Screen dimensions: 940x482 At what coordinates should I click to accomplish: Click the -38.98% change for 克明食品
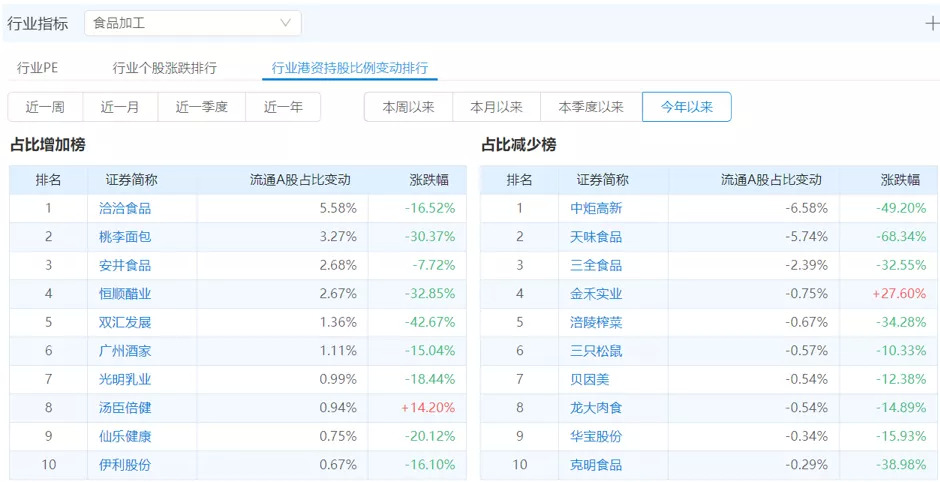901,465
